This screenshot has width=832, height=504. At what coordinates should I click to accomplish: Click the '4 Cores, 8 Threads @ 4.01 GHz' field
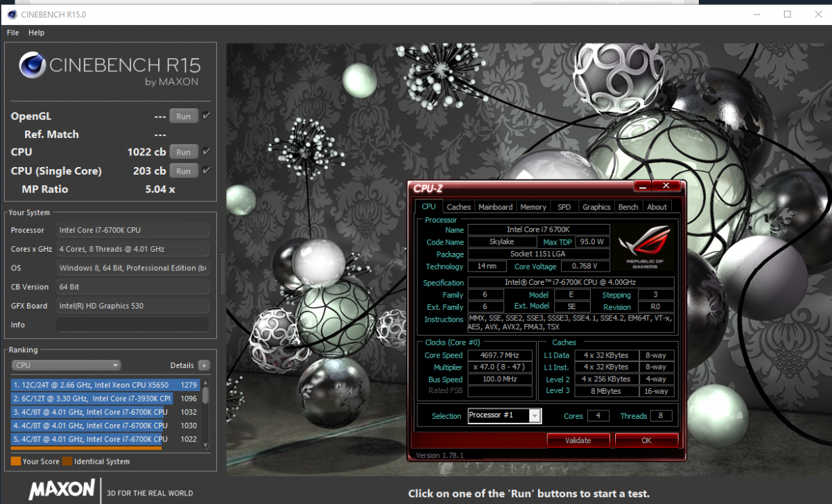click(x=132, y=249)
